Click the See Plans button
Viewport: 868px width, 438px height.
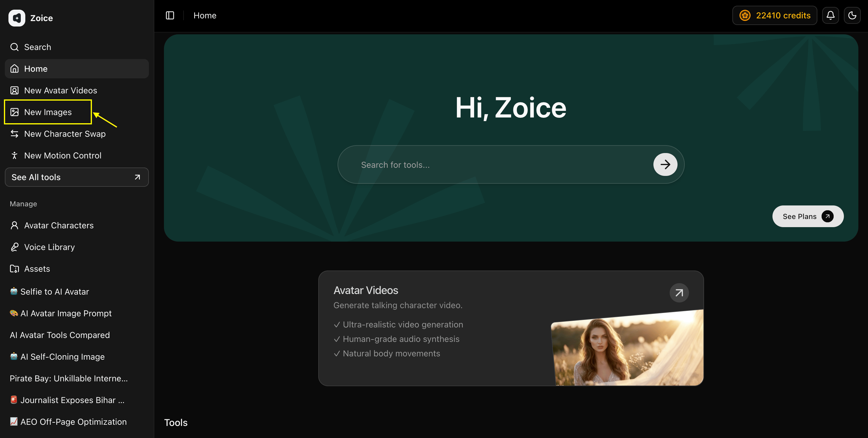808,217
